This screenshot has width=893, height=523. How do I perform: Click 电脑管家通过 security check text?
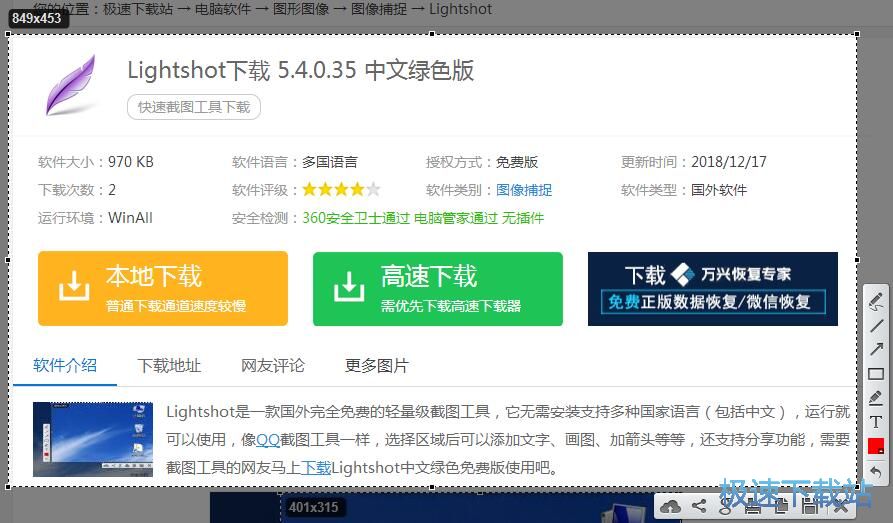point(456,218)
